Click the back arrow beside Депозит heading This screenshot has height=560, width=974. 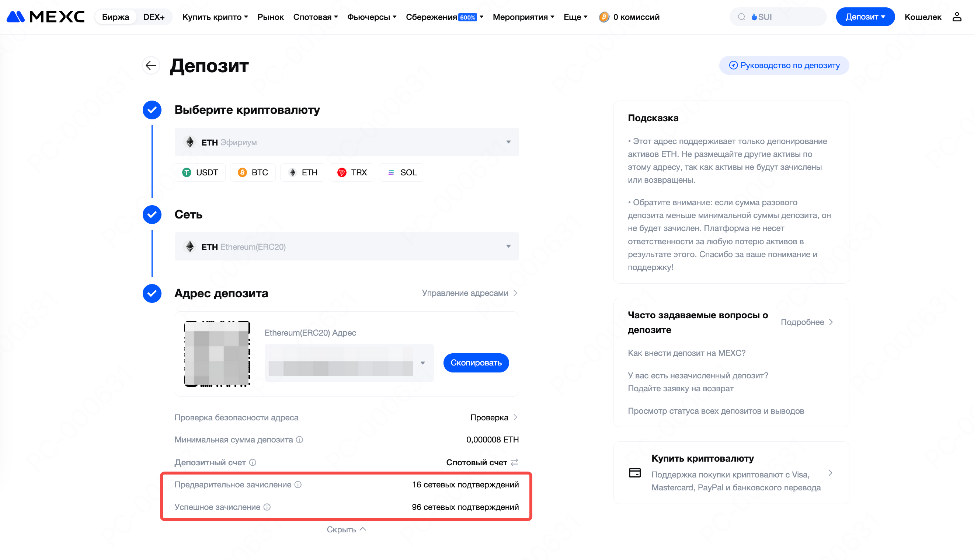click(151, 65)
